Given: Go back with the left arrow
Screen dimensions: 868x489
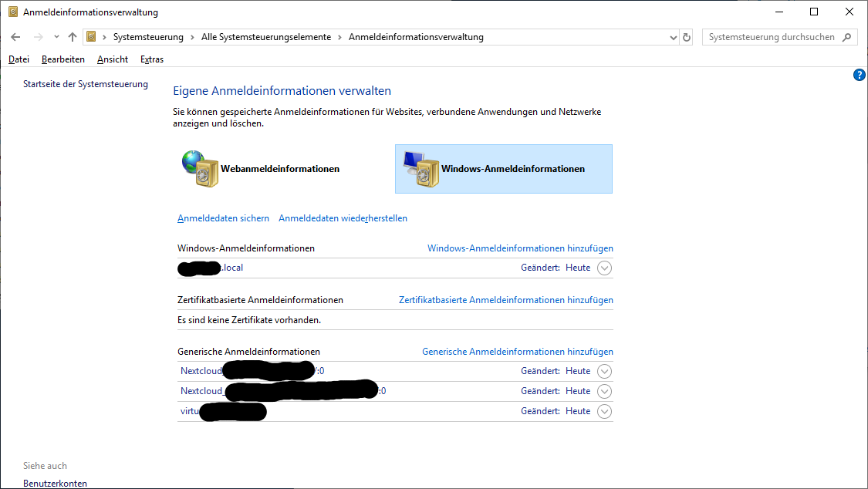Looking at the screenshot, I should pyautogui.click(x=15, y=37).
